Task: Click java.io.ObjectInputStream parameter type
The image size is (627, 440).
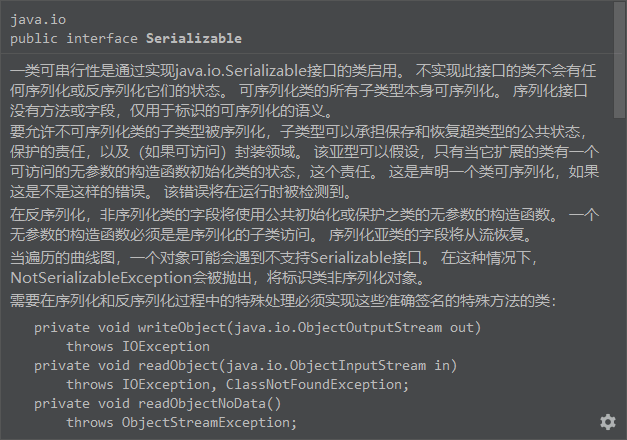Action: (x=326, y=366)
